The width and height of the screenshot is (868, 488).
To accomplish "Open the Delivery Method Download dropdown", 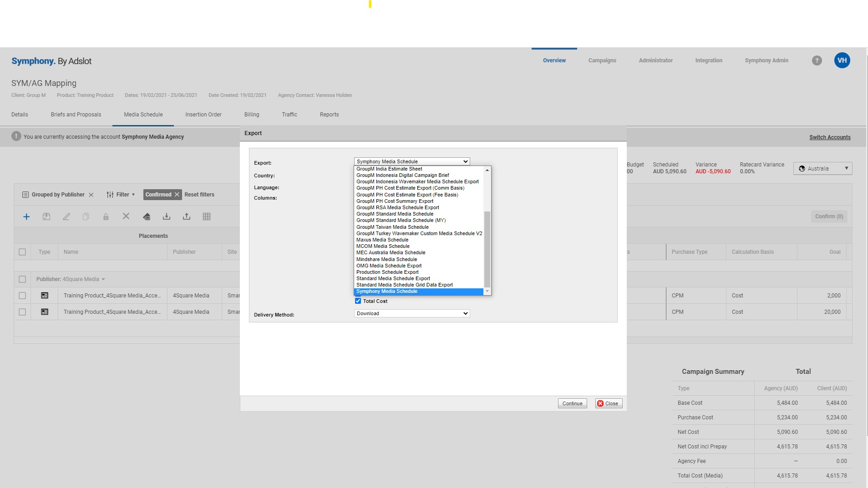I will tap(412, 313).
